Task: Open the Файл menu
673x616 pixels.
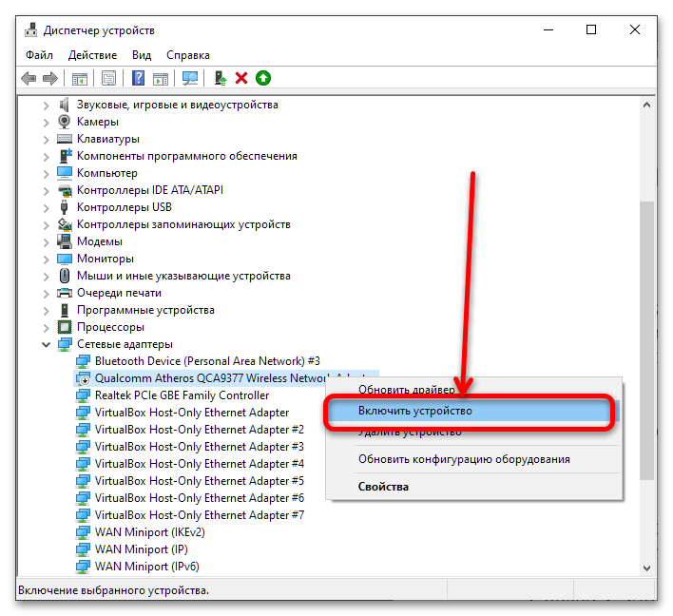Action: point(40,55)
